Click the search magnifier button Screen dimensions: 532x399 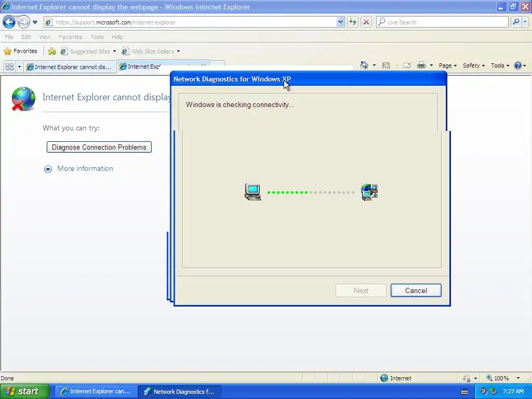tap(516, 22)
